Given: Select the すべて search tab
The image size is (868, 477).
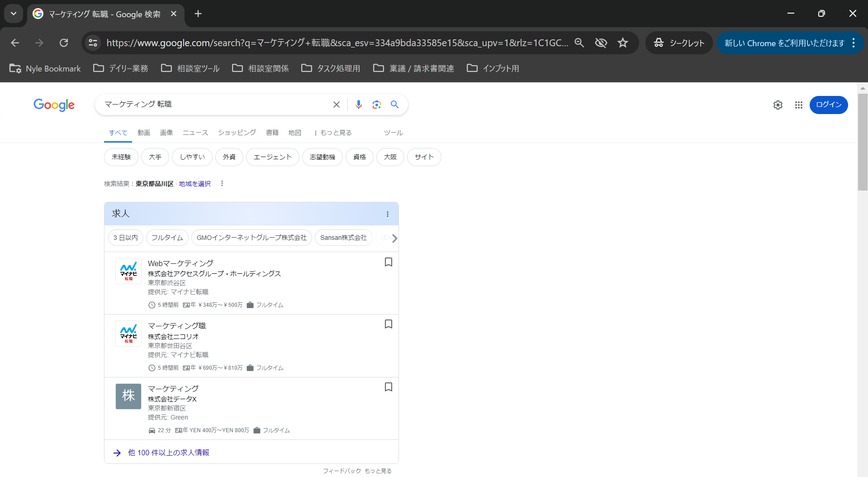Looking at the screenshot, I should tap(118, 133).
